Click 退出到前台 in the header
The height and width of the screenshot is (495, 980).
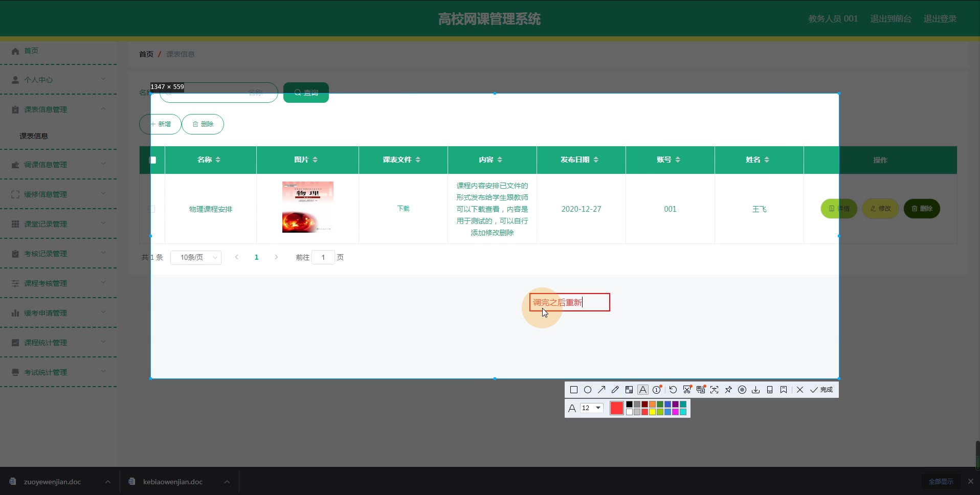(x=890, y=19)
